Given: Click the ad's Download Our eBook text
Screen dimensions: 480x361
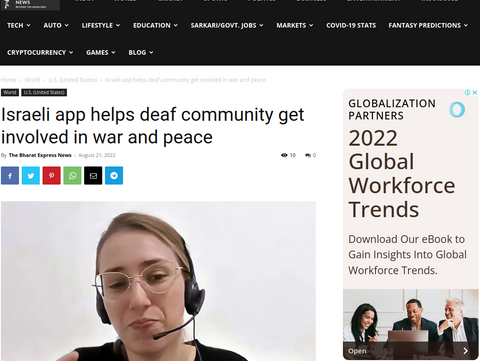Looking at the screenshot, I should [x=407, y=255].
